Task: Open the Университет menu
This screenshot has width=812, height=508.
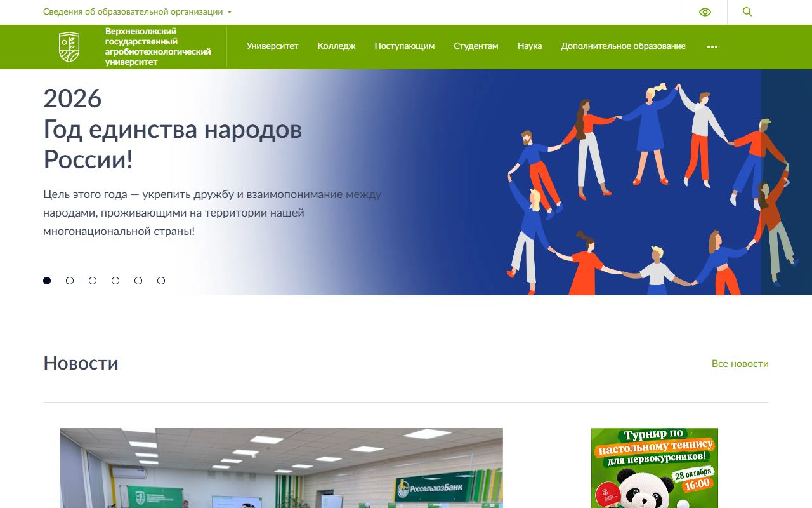Action: tap(272, 46)
